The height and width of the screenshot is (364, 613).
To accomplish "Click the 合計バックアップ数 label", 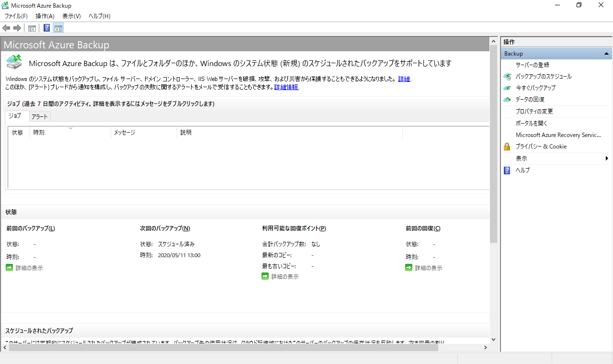I will point(284,244).
